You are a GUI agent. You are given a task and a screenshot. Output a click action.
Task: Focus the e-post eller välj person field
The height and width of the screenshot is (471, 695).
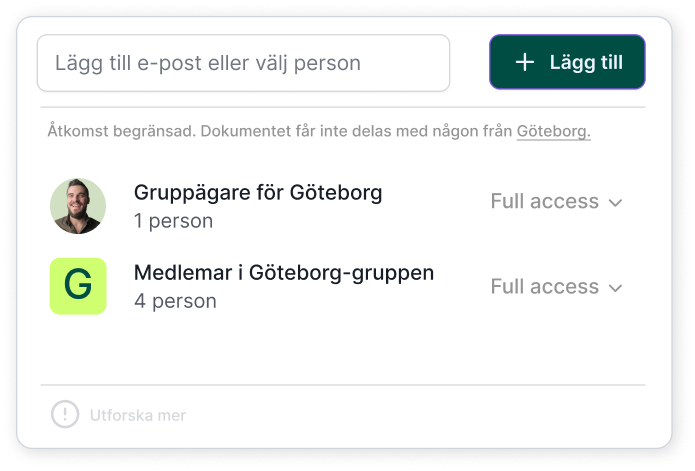243,63
